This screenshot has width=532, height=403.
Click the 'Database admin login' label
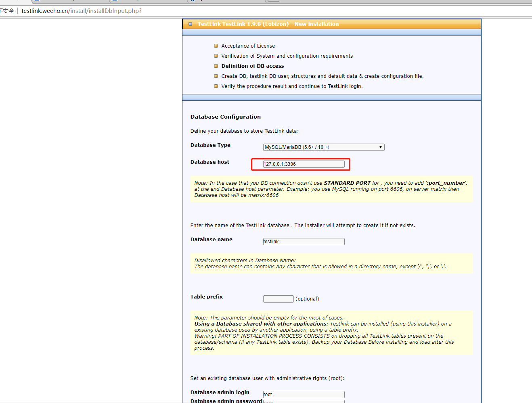[220, 393]
